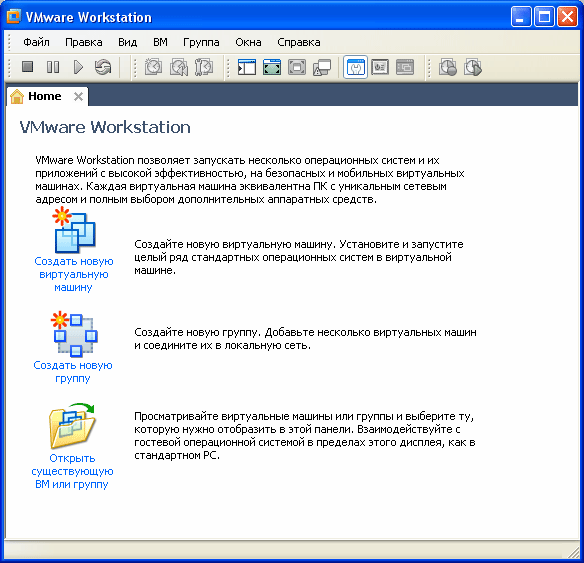The height and width of the screenshot is (563, 584).
Task: Toggle the sidebar view icon
Action: [x=247, y=67]
